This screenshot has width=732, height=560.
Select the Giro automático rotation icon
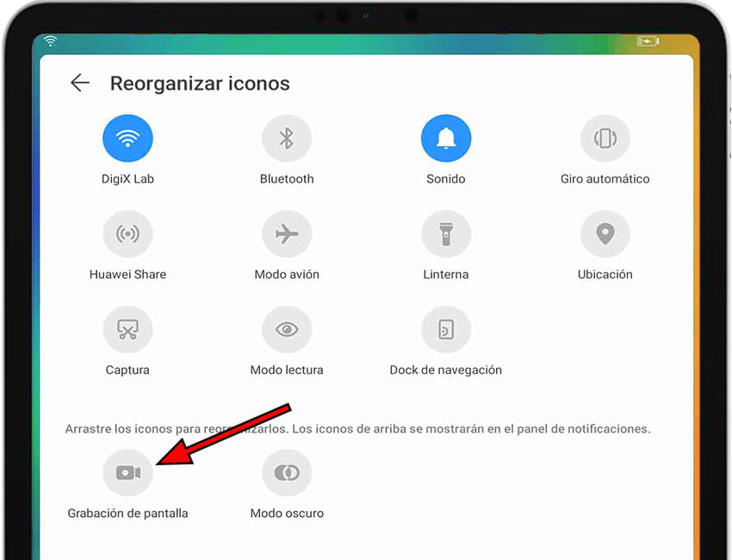tap(605, 138)
